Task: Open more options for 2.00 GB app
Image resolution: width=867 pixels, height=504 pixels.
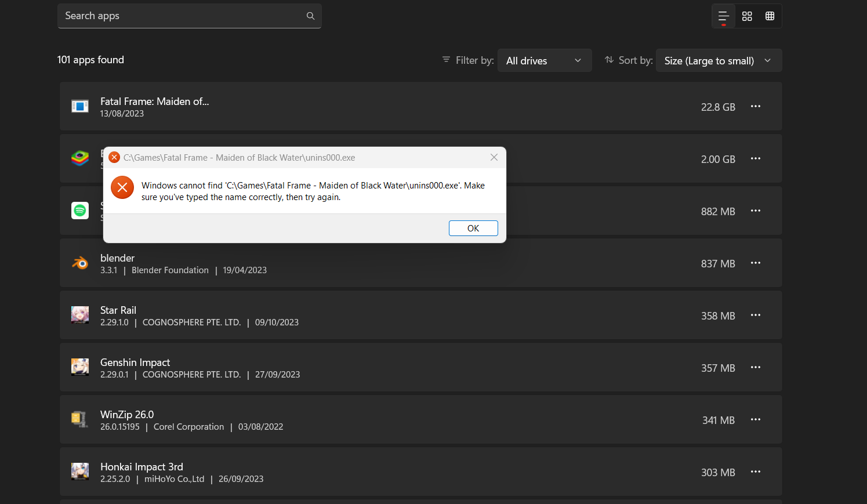Action: (x=756, y=158)
